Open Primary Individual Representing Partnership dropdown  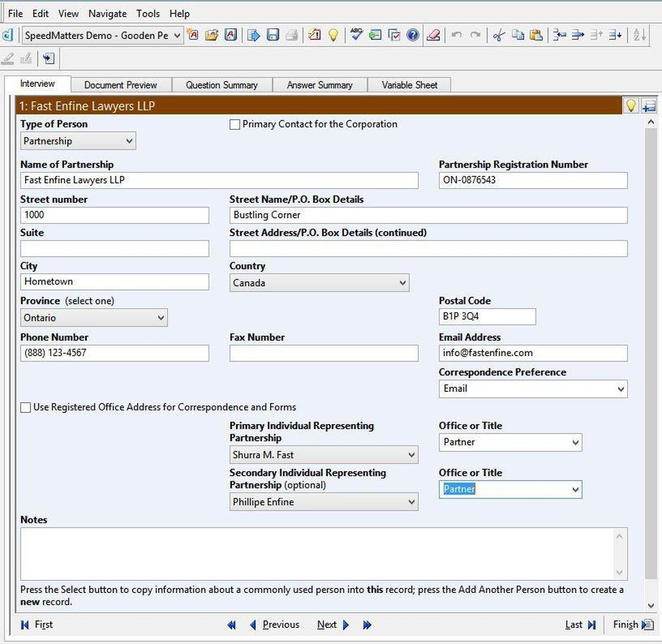[324, 455]
